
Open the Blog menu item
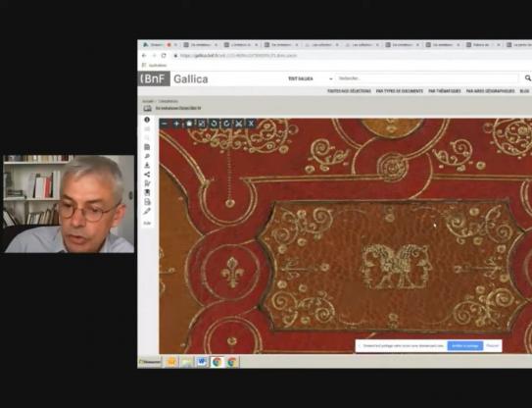tap(524, 91)
